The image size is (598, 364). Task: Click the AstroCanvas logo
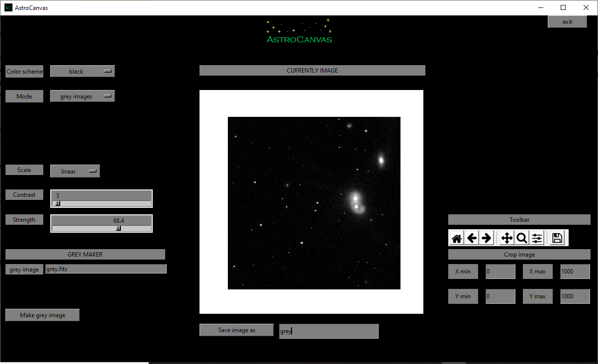click(x=299, y=31)
